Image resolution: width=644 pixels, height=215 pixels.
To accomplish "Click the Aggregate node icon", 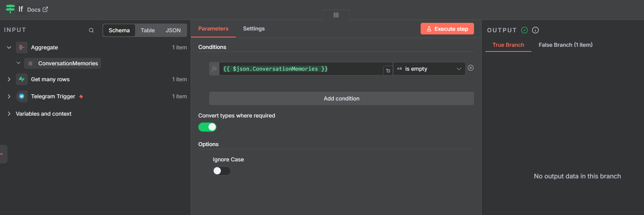I will (x=22, y=47).
